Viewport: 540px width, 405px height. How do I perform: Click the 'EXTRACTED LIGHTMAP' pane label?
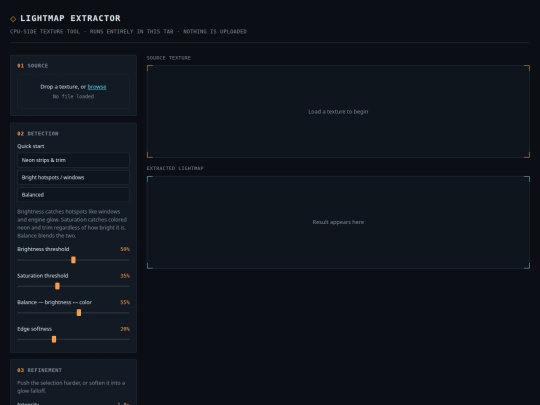click(x=175, y=168)
